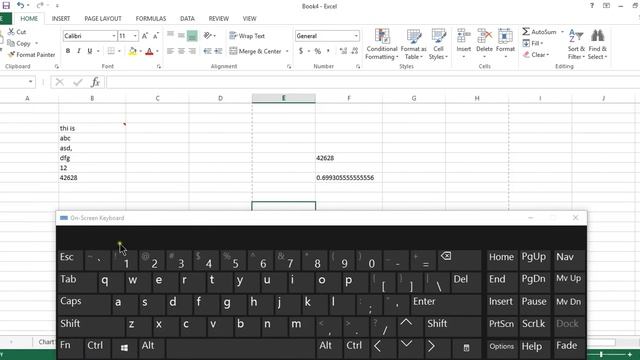The width and height of the screenshot is (640, 360).
Task: Open Conditional Formatting
Action: (x=382, y=44)
